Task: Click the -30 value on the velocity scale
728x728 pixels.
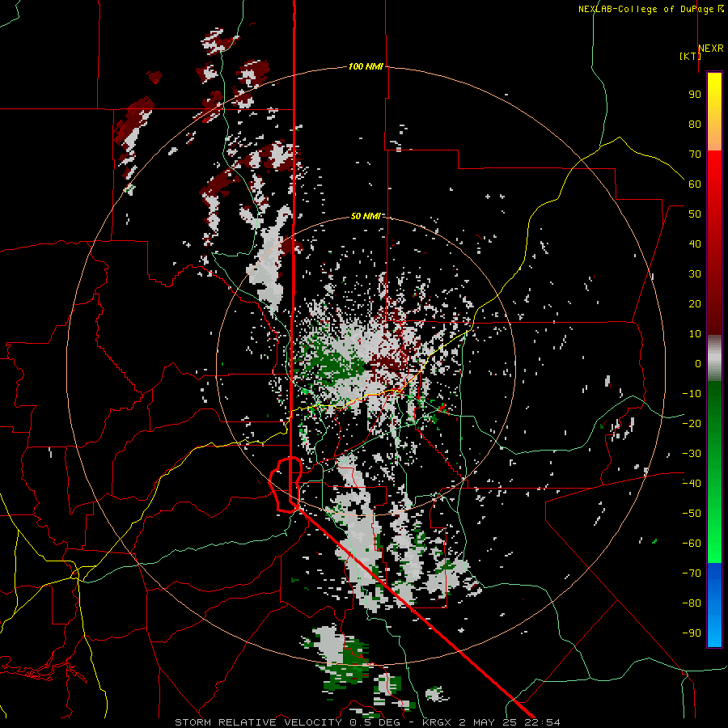Action: 692,454
